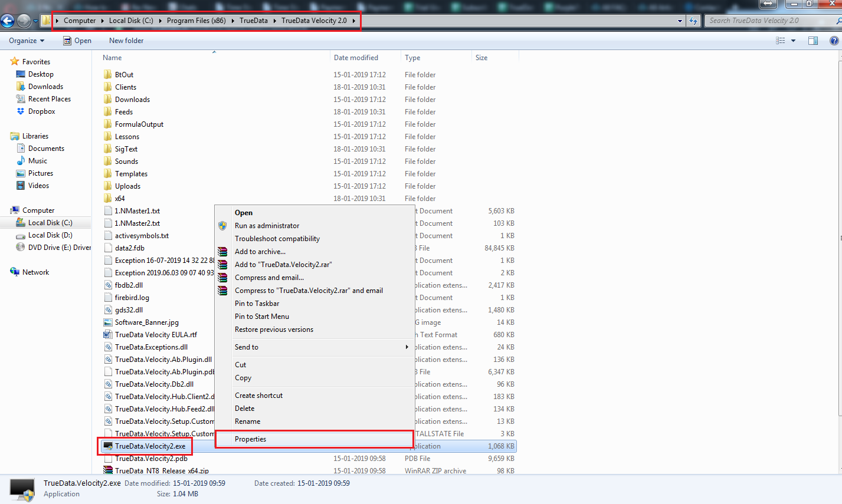842x504 pixels.
Task: Click the TrueData breadcrumb segment
Action: [x=254, y=21]
